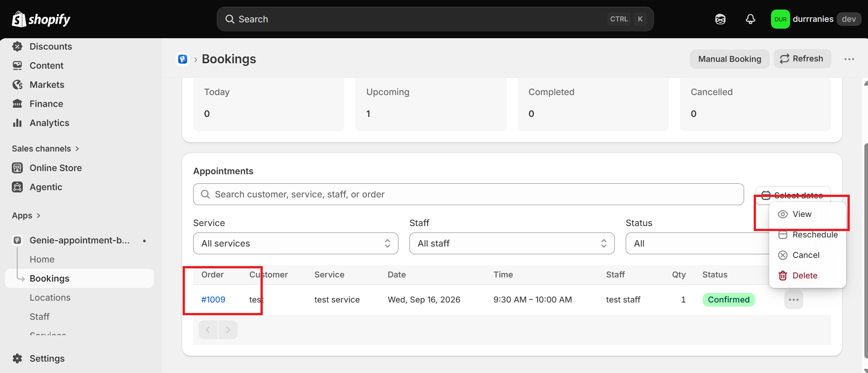Click the Shopify logo
This screenshot has width=868, height=373.
(x=41, y=19)
